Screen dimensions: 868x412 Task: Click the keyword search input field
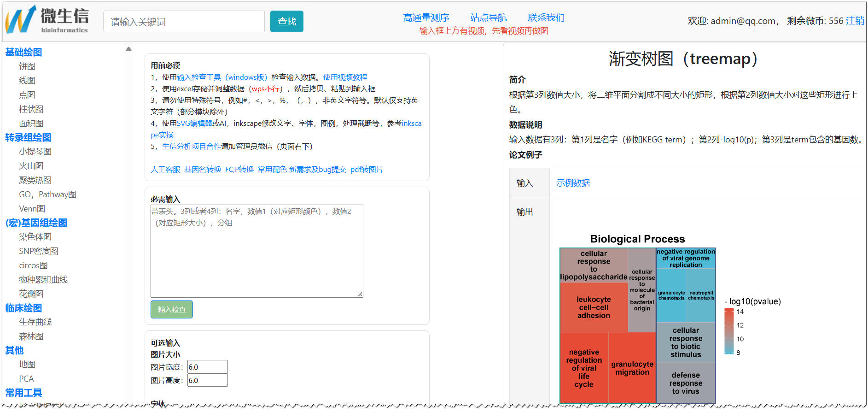184,22
